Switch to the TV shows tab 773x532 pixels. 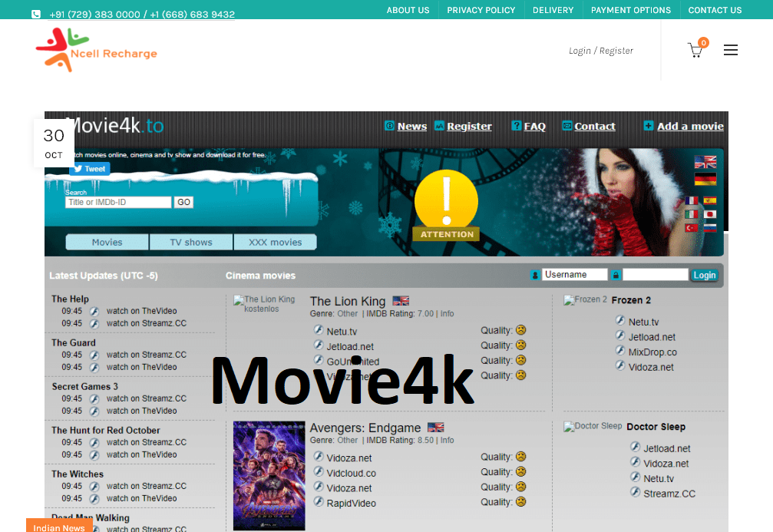(191, 242)
